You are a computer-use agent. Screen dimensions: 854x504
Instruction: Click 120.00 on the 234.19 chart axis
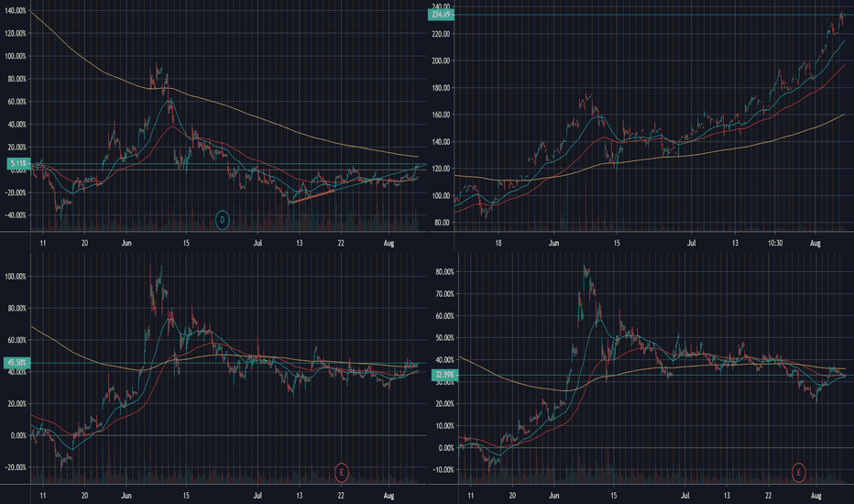(x=440, y=169)
